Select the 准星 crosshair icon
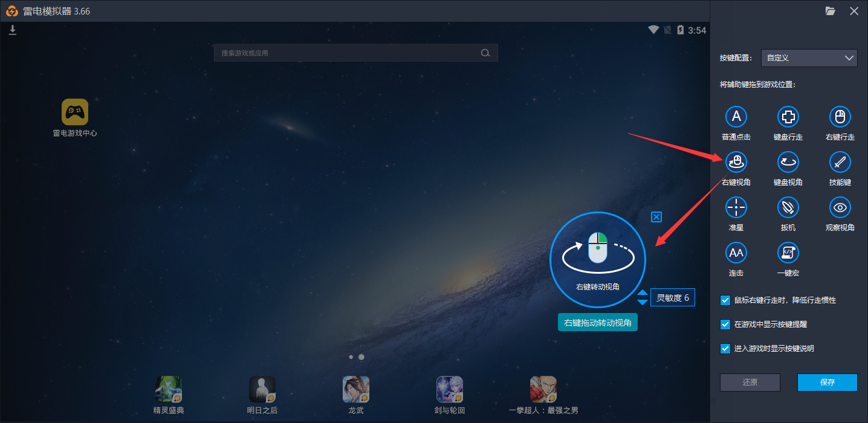Viewport: 868px width, 423px height. click(736, 207)
